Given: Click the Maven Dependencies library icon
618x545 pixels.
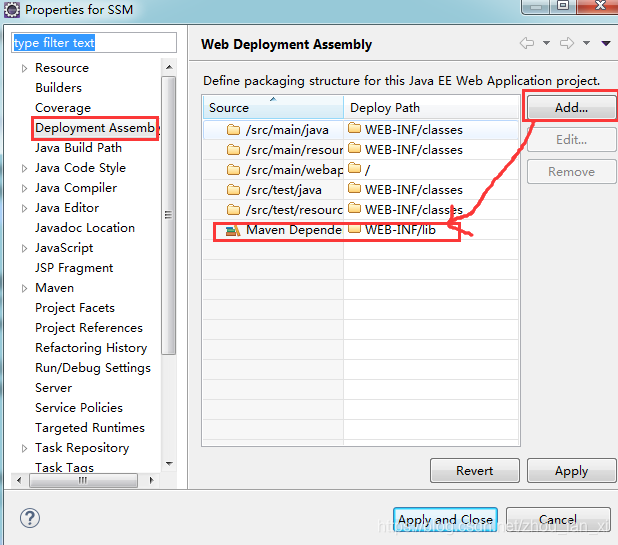Looking at the screenshot, I should click(x=233, y=230).
